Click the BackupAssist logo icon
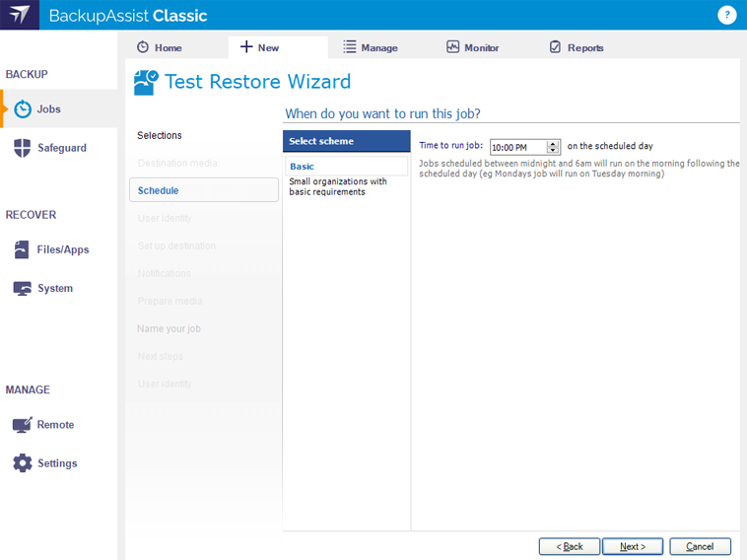747x560 pixels. click(20, 15)
